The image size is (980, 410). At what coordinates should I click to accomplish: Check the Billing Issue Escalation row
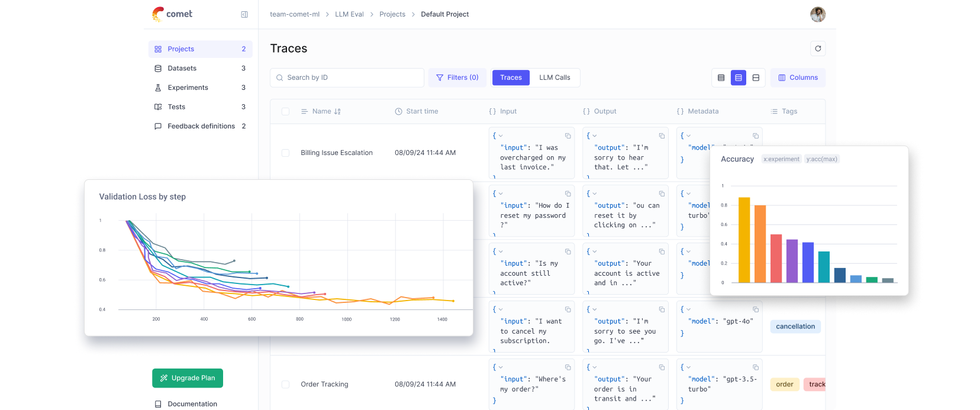(x=286, y=153)
